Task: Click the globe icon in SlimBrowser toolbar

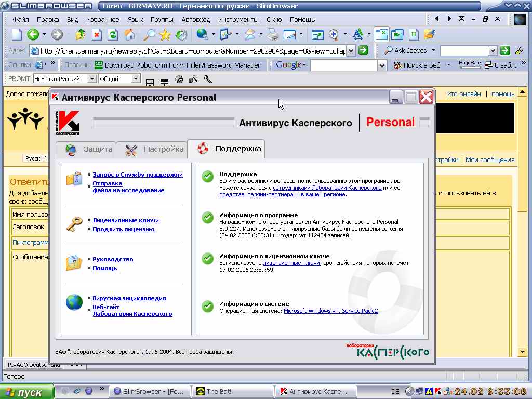Action: tap(202, 35)
